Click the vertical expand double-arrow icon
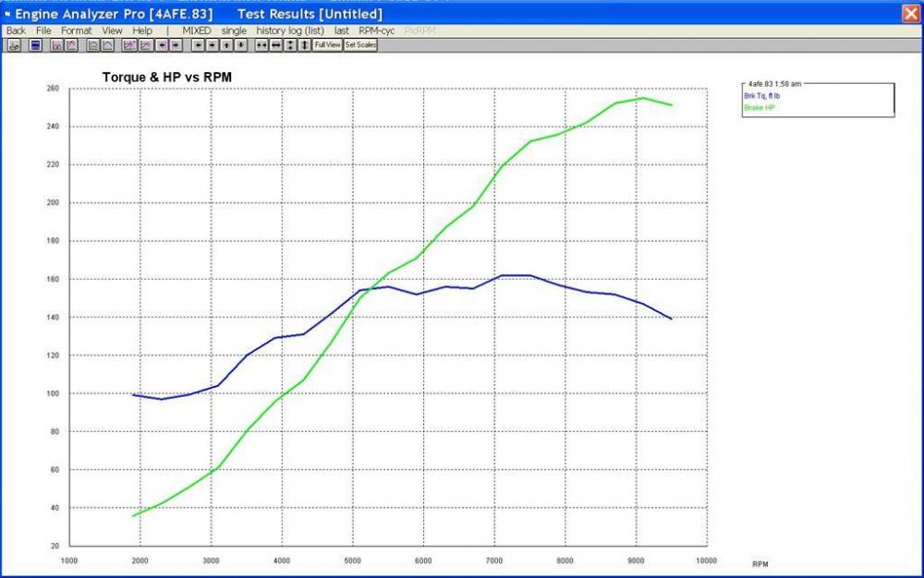Screen dimensions: 924x578 pyautogui.click(x=304, y=44)
